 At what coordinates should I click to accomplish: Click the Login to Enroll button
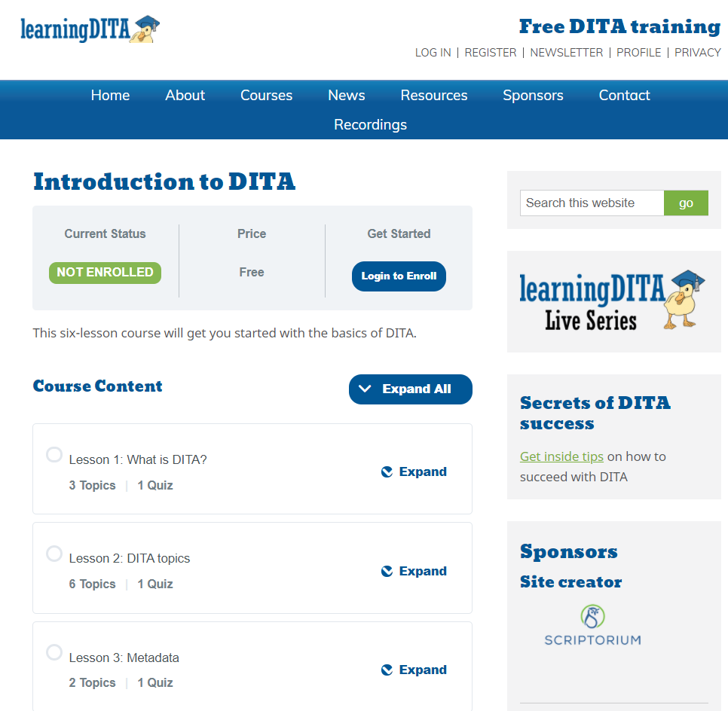[x=399, y=276]
